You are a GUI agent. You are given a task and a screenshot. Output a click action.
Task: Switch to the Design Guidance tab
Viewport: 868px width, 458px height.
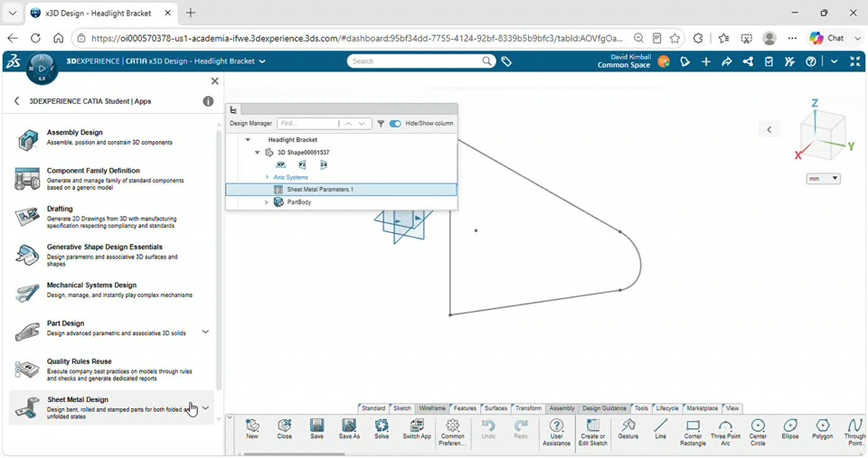point(604,408)
